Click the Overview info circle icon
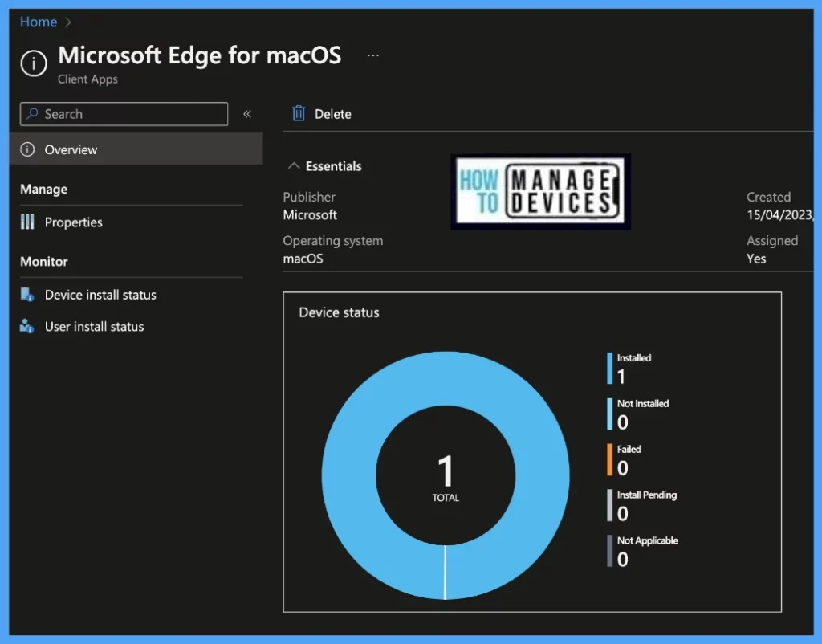822x644 pixels. (x=27, y=149)
